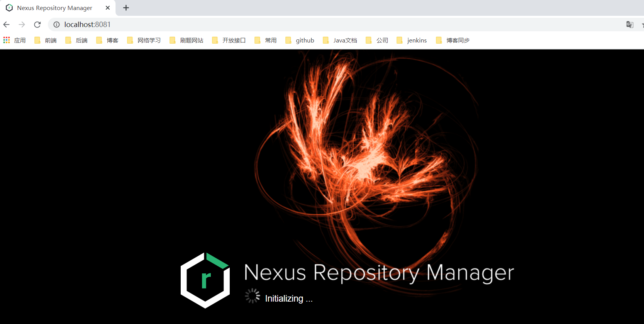This screenshot has height=324, width=644.
Task: Open the 应用 apps grid shortcut
Action: (15, 40)
